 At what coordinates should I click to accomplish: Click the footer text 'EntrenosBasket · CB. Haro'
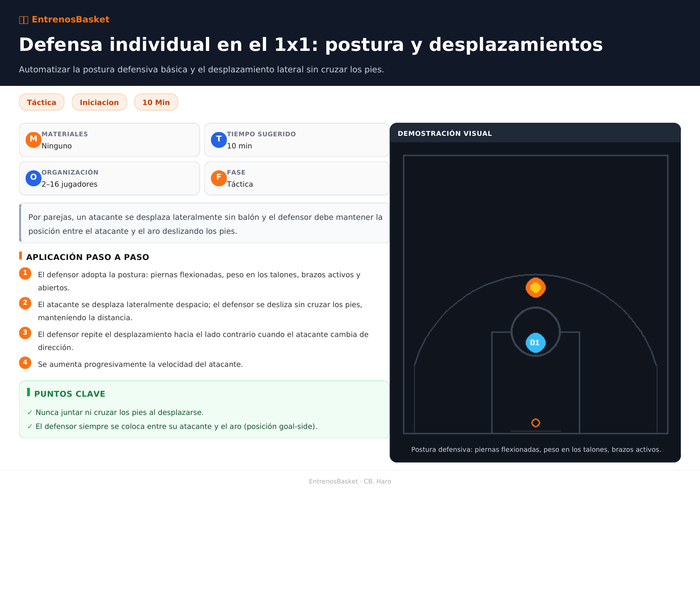tap(350, 481)
